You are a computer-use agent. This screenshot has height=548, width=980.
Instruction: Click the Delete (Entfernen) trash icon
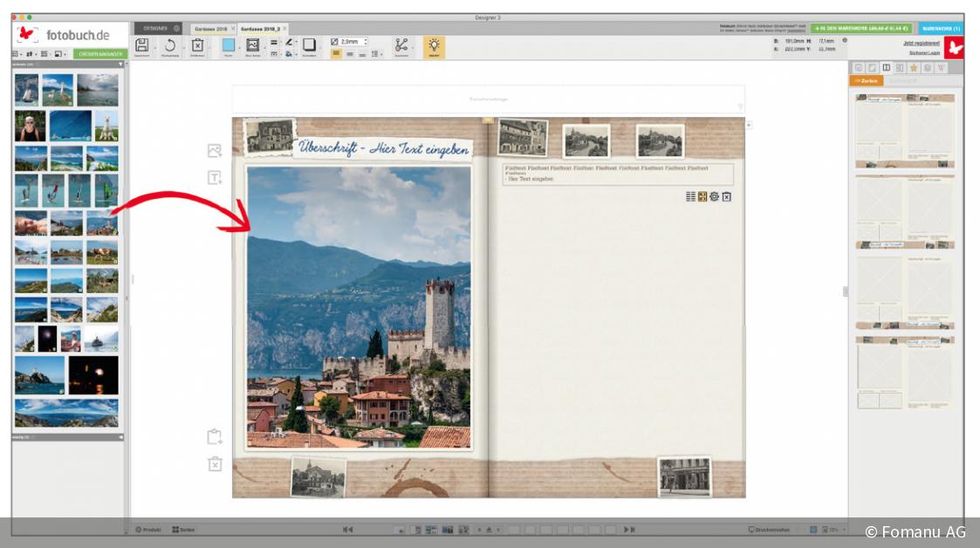point(197,45)
